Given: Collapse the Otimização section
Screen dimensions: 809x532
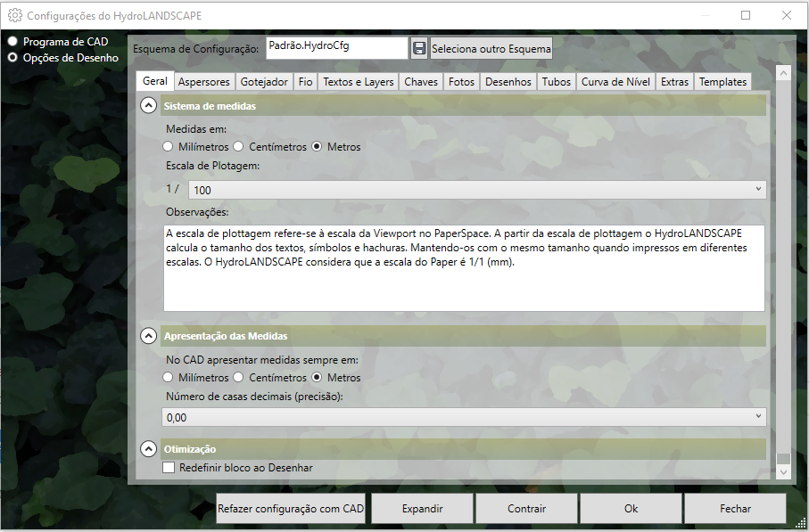Looking at the screenshot, I should [x=148, y=448].
